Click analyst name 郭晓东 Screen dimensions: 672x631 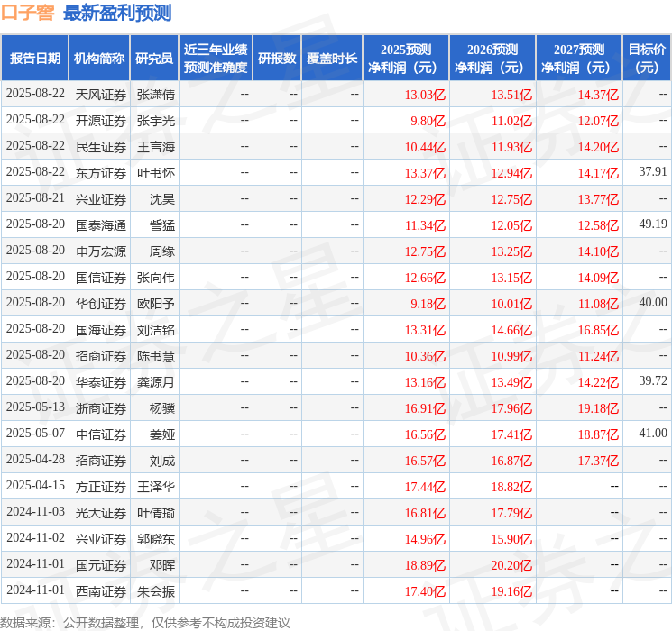(x=155, y=539)
